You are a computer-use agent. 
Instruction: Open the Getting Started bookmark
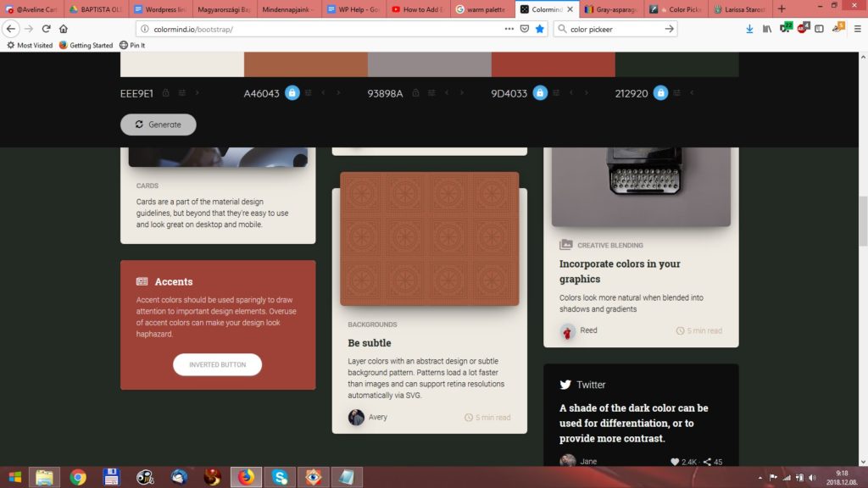point(86,46)
